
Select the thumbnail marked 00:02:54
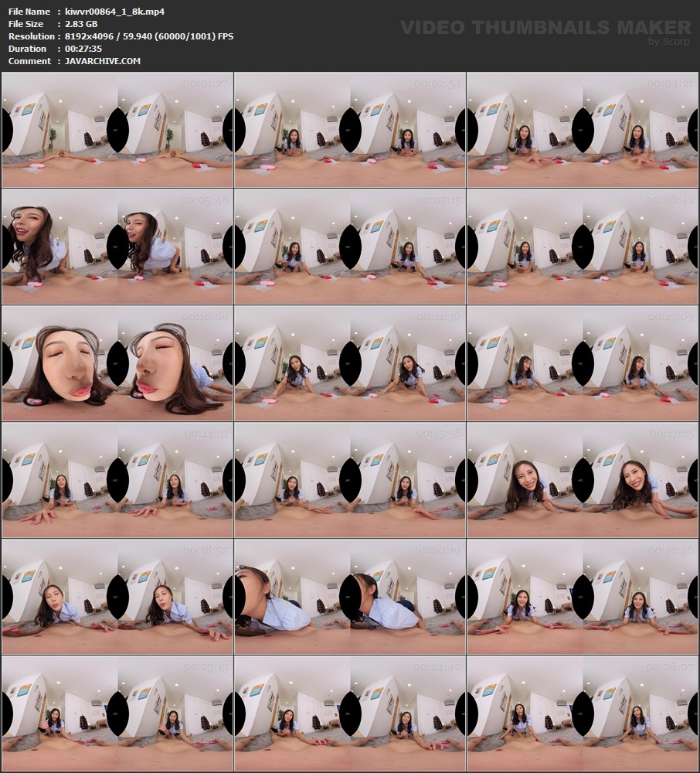click(x=350, y=130)
